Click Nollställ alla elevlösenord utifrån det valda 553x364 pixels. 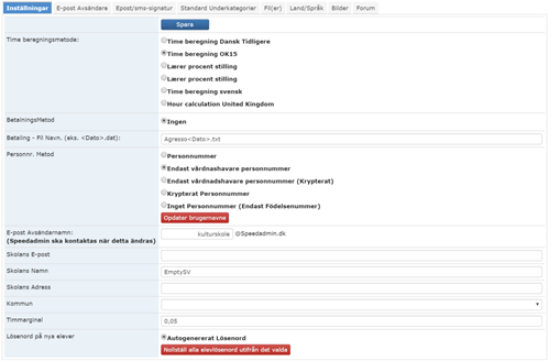[x=226, y=350]
